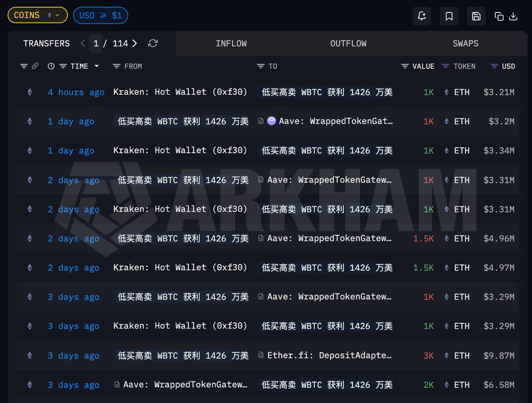Go to previous page with left chevron
Image resolution: width=532 pixels, height=403 pixels.
pyautogui.click(x=83, y=43)
